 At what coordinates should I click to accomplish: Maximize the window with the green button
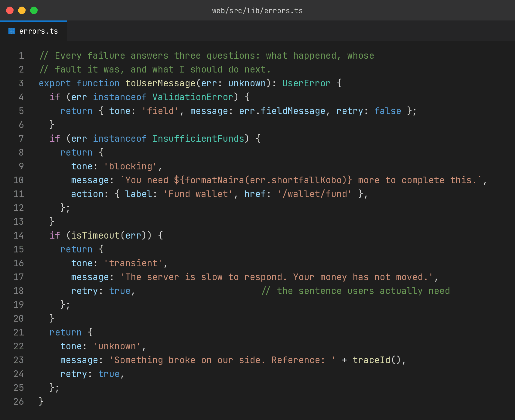click(x=34, y=11)
